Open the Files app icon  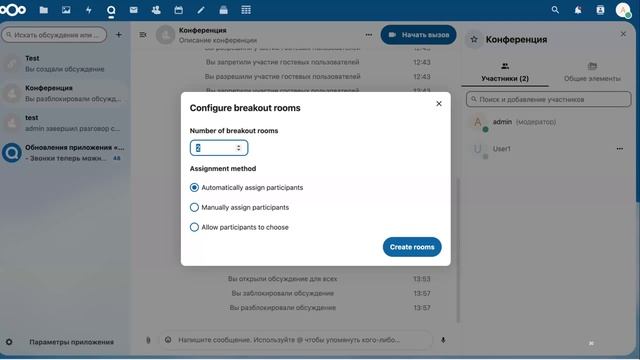44,10
